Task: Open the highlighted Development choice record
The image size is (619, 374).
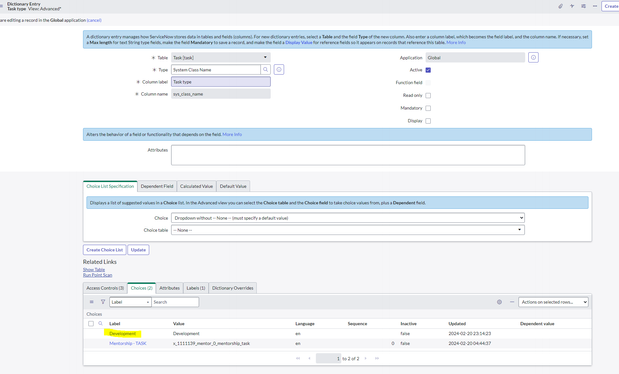Action: (122, 333)
